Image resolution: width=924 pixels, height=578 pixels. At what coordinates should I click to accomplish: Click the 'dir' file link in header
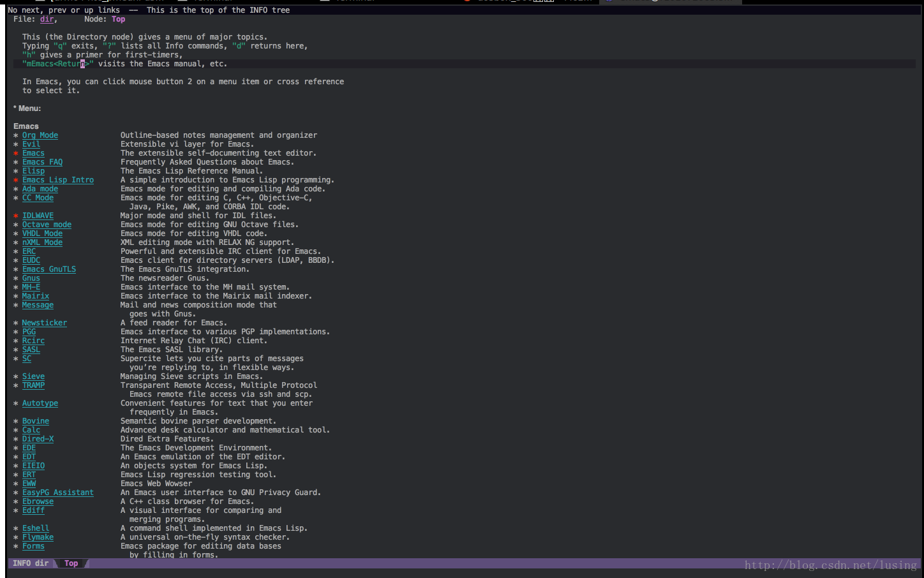coord(47,19)
